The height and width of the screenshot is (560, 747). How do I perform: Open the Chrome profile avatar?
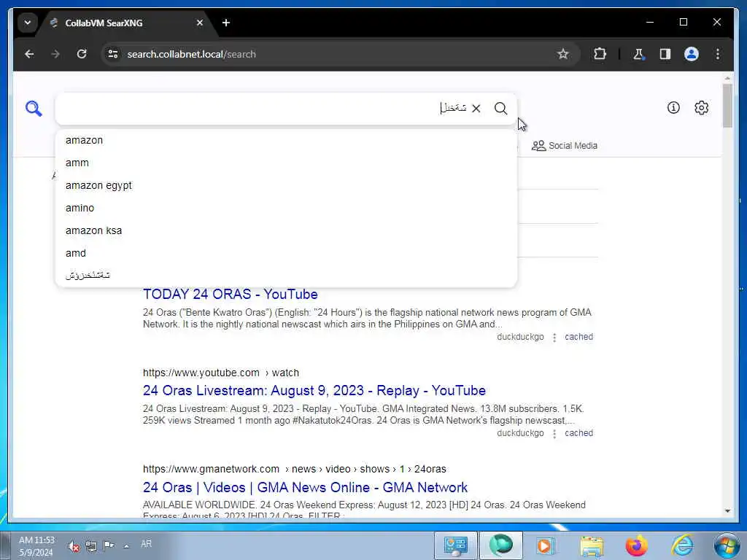point(692,54)
